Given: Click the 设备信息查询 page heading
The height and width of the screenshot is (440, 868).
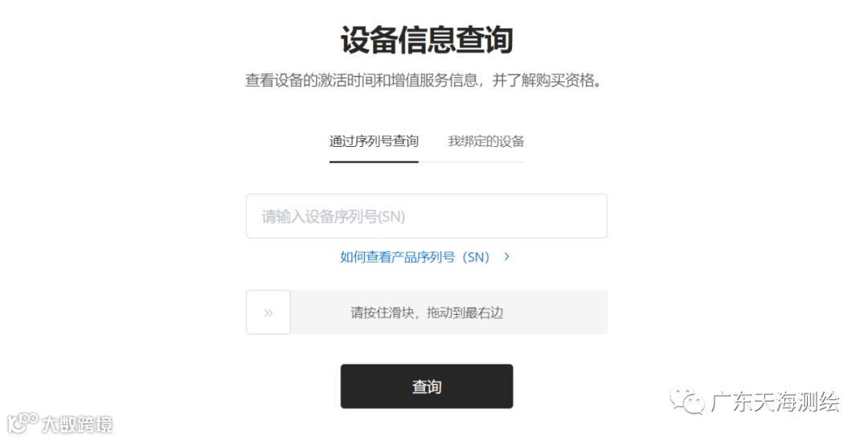Looking at the screenshot, I should pyautogui.click(x=426, y=40).
